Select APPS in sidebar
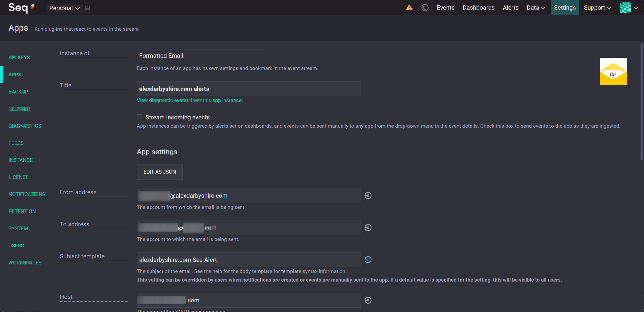644x312 pixels. [15, 75]
